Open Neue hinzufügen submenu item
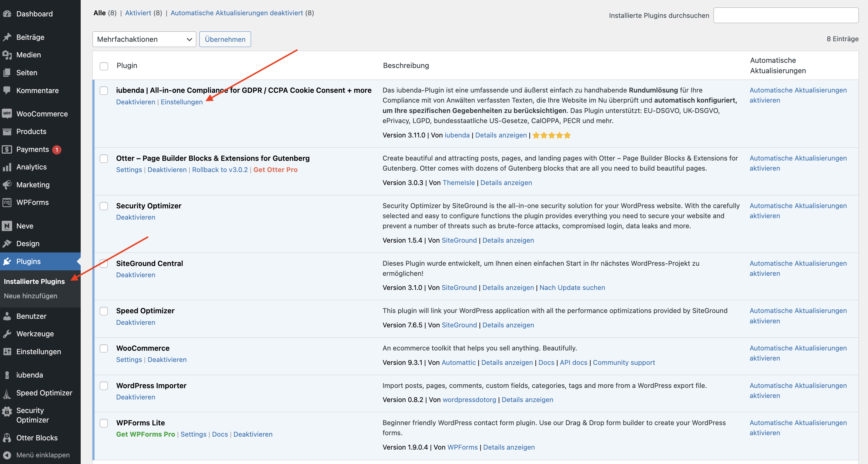Image resolution: width=868 pixels, height=464 pixels. tap(31, 295)
